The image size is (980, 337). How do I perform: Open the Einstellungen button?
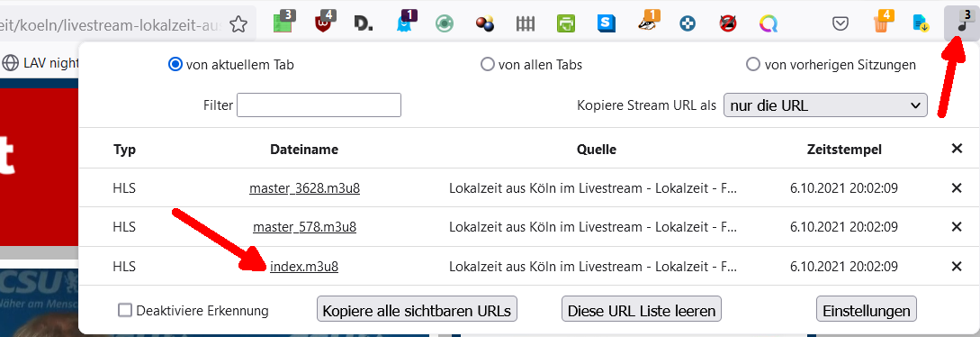point(867,310)
